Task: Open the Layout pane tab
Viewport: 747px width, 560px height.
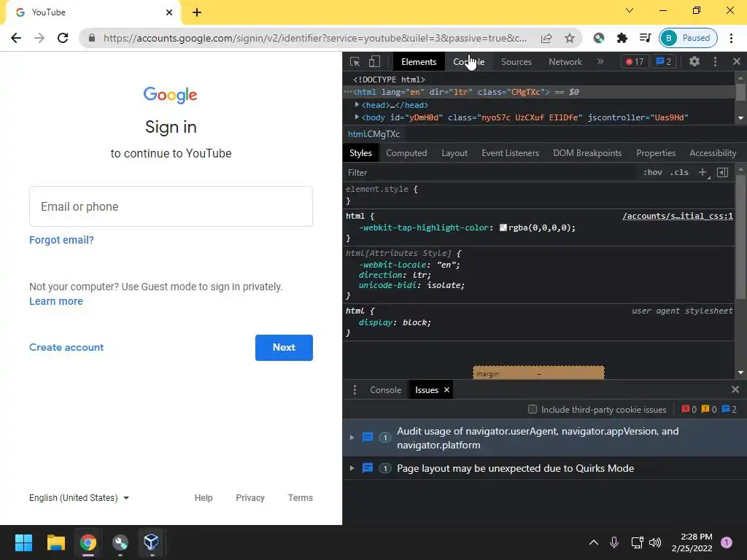Action: (454, 153)
